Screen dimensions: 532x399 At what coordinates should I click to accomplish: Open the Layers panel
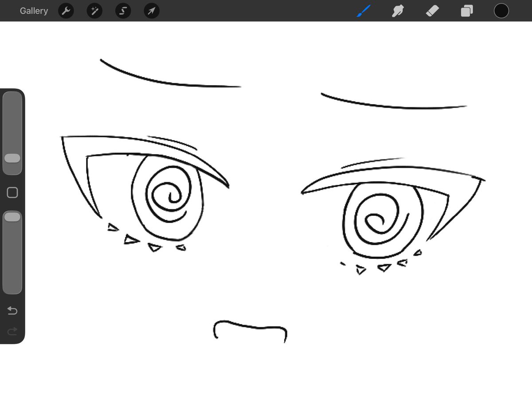click(467, 11)
